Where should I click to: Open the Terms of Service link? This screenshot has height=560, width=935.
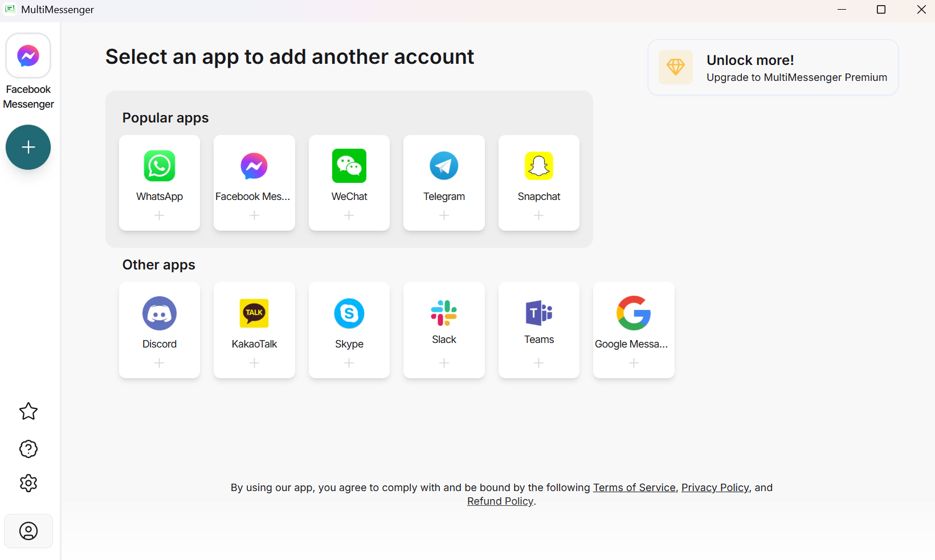(x=634, y=488)
